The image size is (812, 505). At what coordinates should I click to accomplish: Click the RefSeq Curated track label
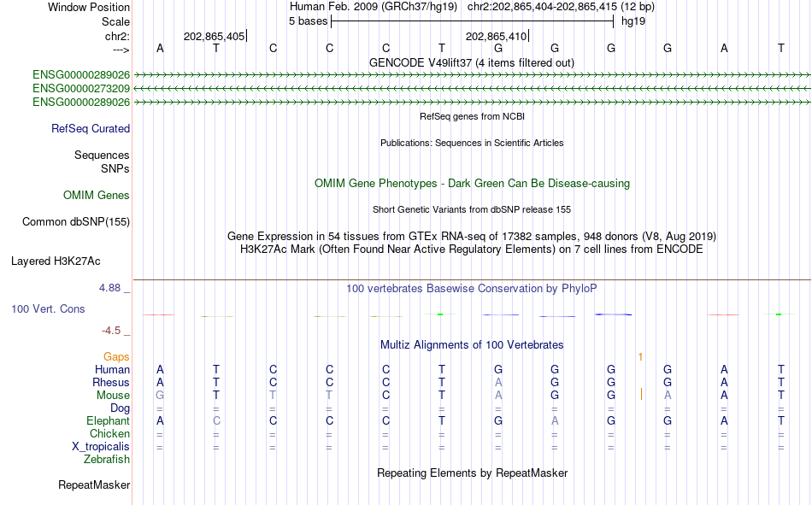pos(91,128)
